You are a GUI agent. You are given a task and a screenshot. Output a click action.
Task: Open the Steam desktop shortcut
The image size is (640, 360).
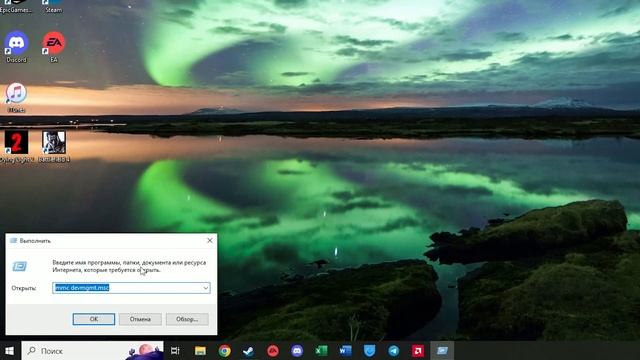tap(54, 7)
